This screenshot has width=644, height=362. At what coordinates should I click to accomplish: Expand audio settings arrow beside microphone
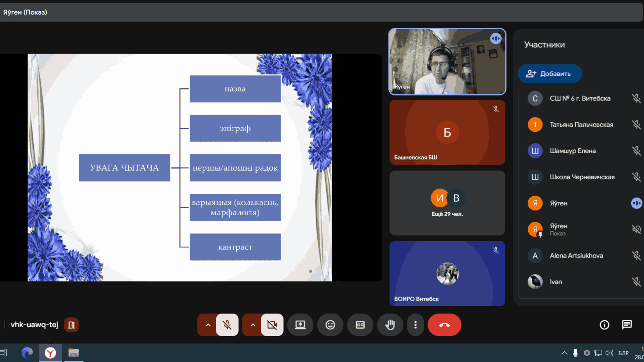208,325
